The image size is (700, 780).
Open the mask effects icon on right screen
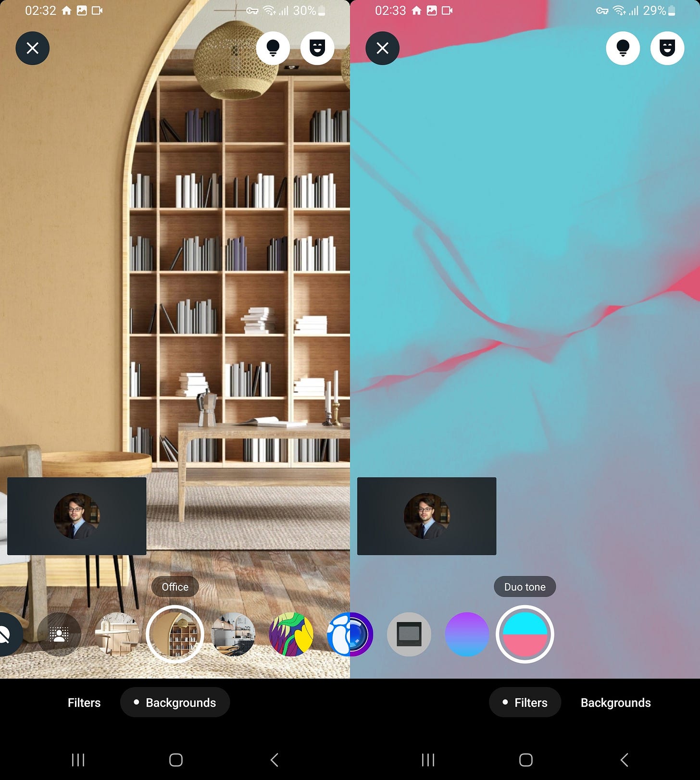[667, 48]
